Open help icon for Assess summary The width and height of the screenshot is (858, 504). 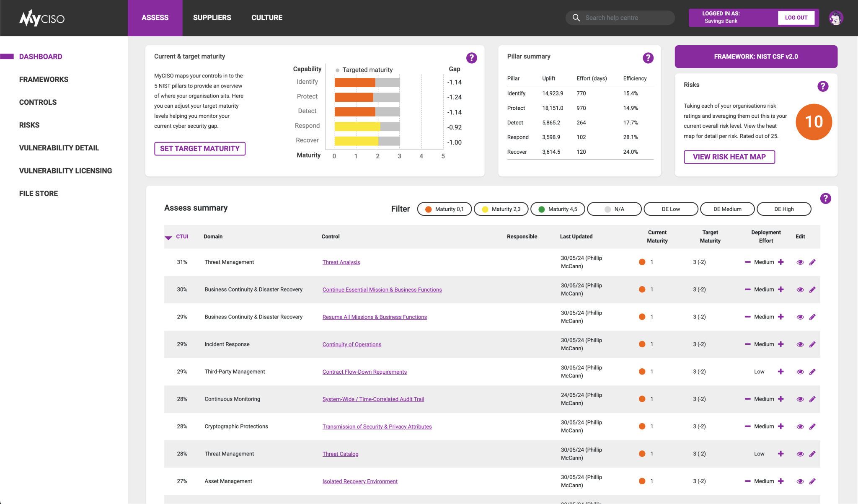click(825, 199)
